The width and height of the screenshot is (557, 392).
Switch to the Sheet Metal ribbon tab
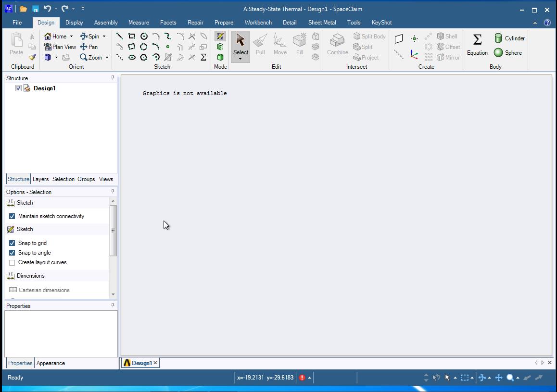coord(322,23)
